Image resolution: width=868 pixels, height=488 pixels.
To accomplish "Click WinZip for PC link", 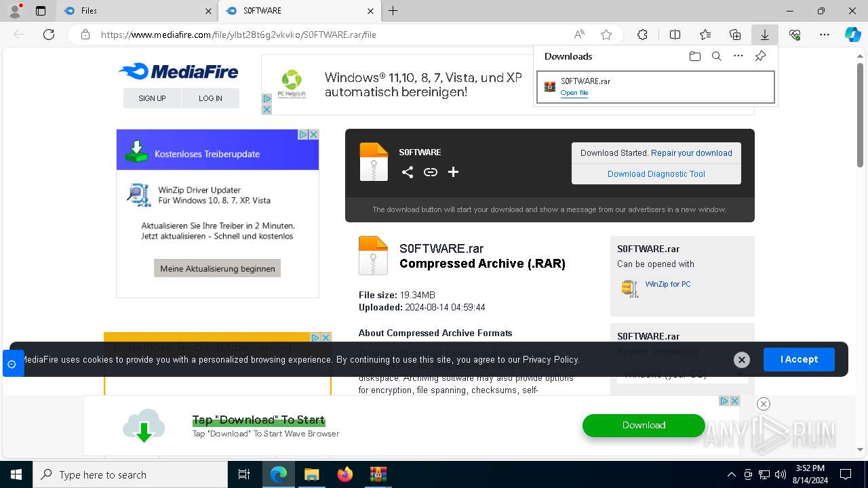I will point(668,284).
